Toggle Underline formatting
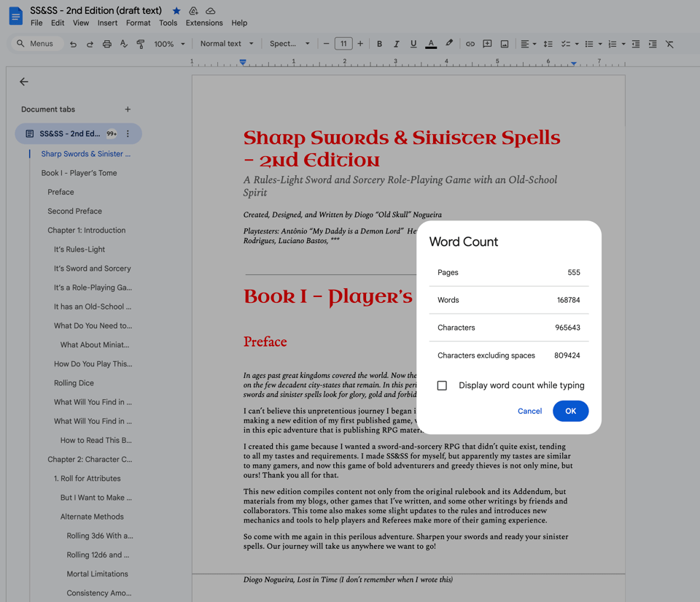Screen dimensions: 700x602 tap(413, 44)
